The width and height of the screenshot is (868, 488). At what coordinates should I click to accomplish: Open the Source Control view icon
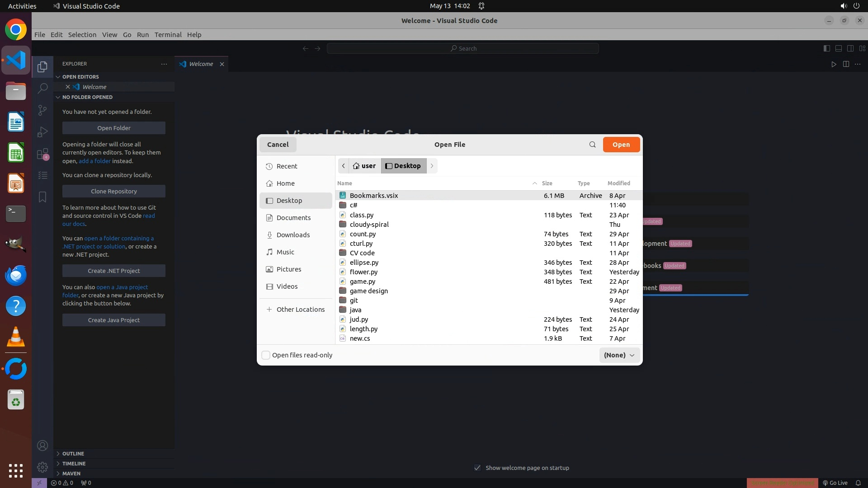(x=42, y=110)
